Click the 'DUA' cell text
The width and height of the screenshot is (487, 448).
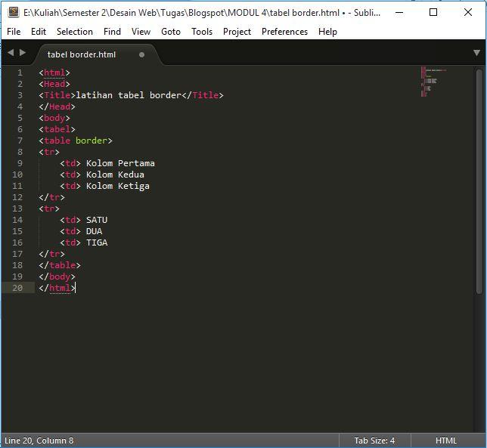click(94, 231)
